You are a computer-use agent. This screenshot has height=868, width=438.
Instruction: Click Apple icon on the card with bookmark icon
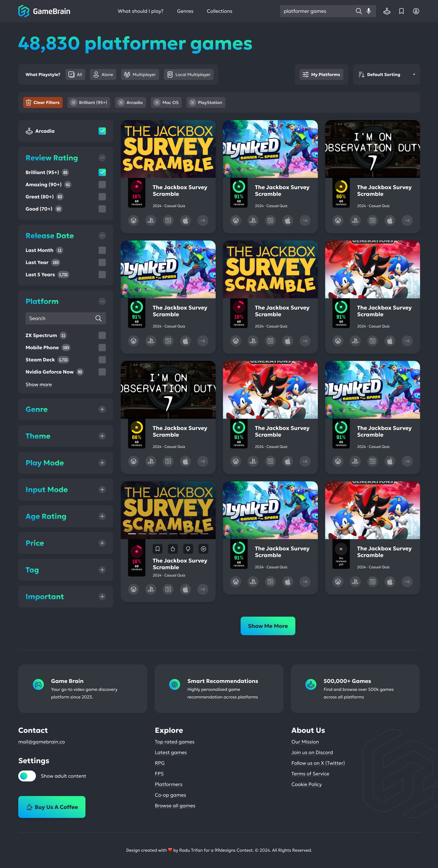[x=186, y=589]
